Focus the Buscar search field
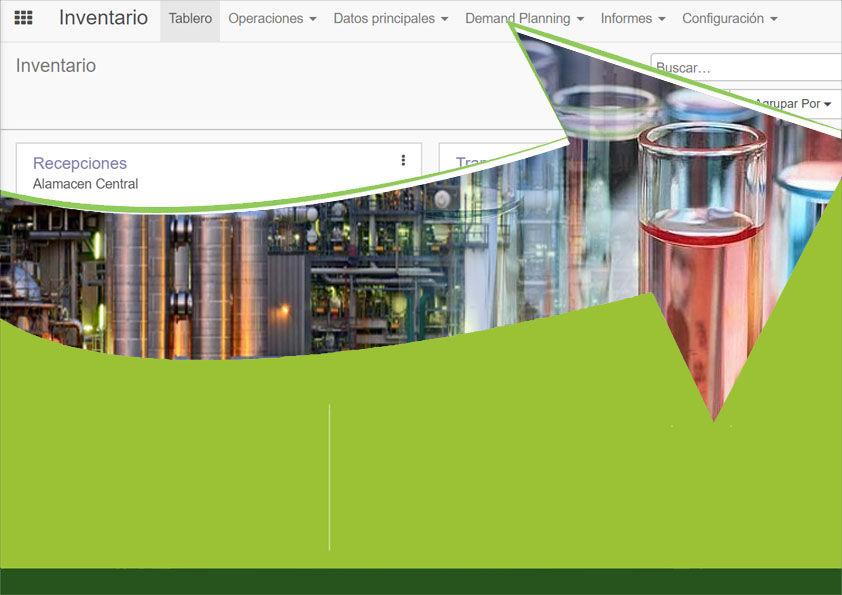Viewport: 842px width, 595px height. point(745,68)
